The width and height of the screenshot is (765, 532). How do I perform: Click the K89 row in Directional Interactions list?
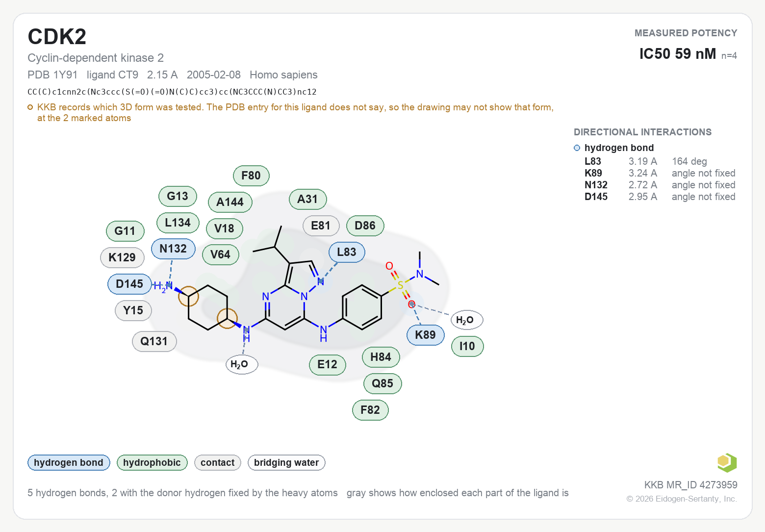pyautogui.click(x=660, y=173)
